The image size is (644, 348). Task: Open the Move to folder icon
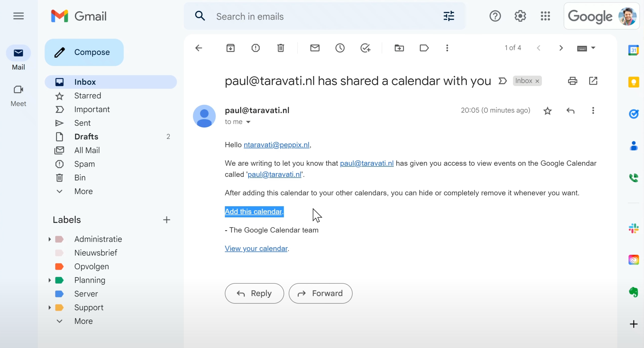click(399, 48)
